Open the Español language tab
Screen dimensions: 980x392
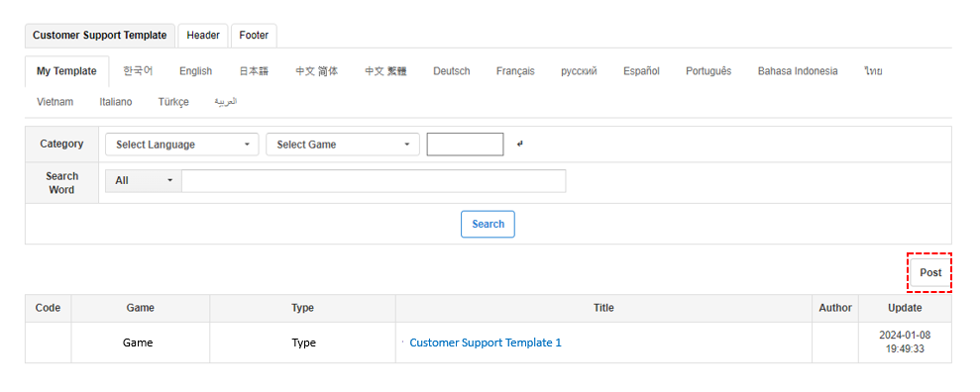click(x=641, y=71)
